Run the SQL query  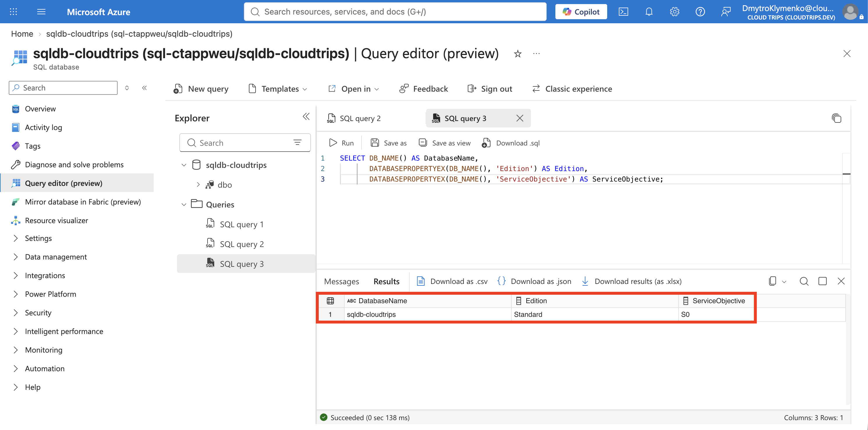[x=341, y=143]
